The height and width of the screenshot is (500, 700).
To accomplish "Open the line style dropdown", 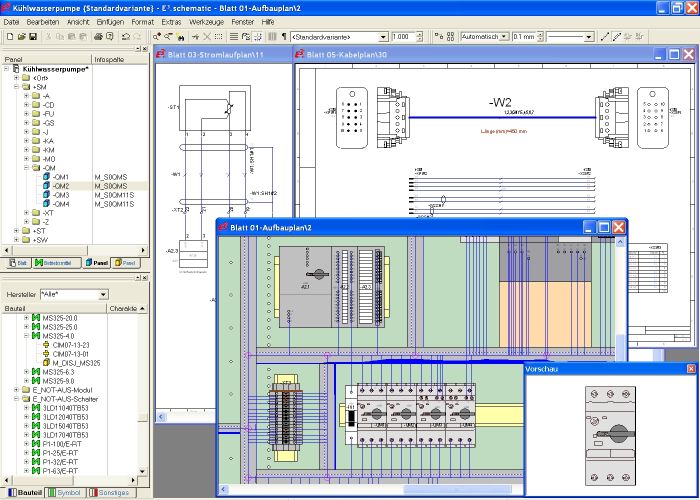I will pos(589,37).
